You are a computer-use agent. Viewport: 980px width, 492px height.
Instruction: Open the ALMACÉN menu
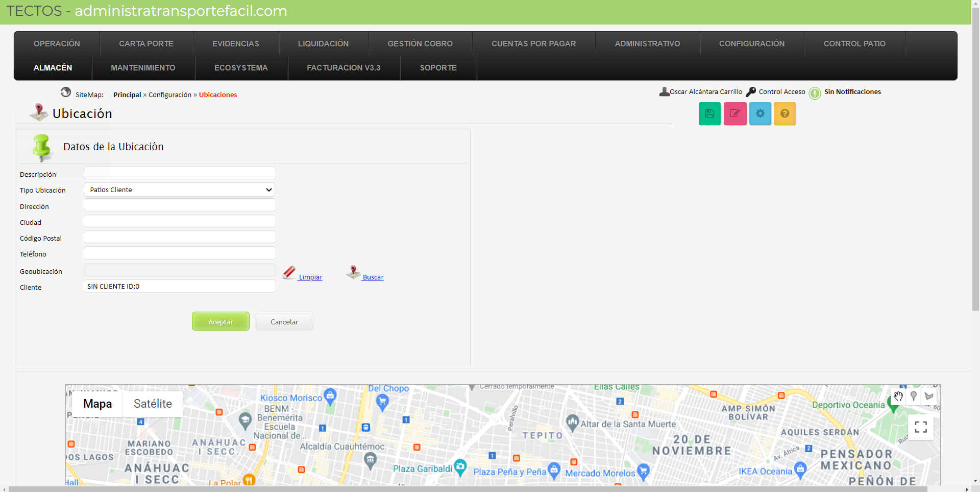(x=53, y=68)
